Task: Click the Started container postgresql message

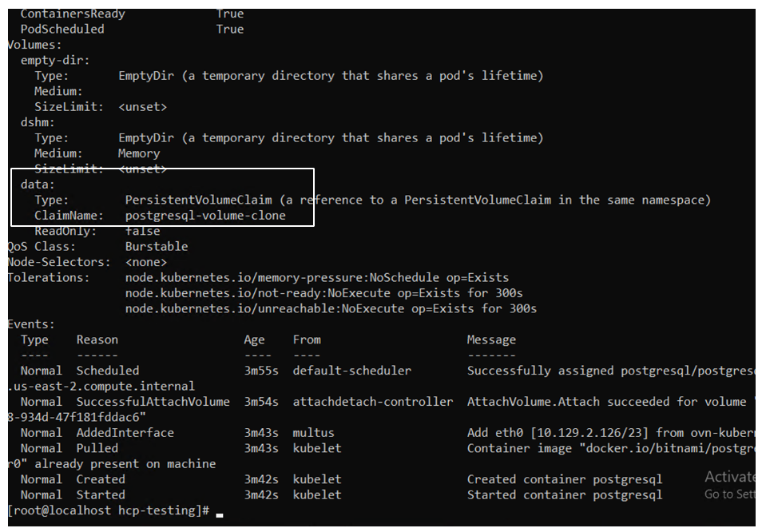Action: [x=564, y=495]
